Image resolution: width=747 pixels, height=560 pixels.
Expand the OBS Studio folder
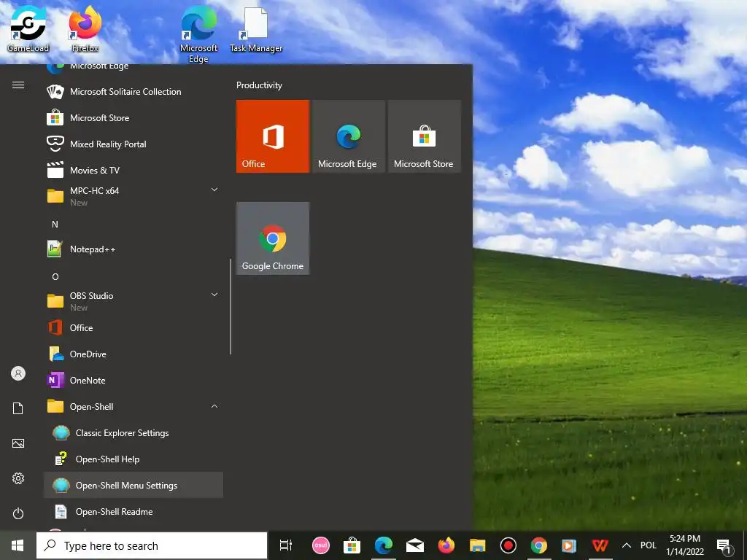click(133, 301)
